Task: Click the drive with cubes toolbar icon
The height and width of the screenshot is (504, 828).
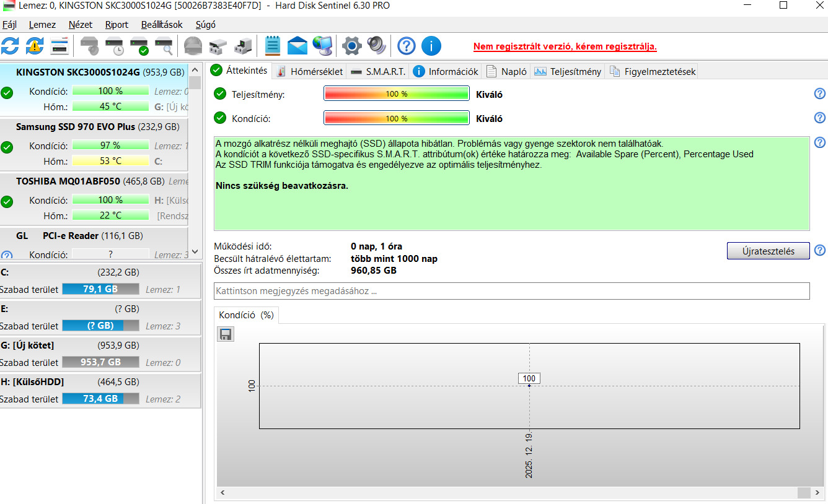Action: (x=218, y=46)
